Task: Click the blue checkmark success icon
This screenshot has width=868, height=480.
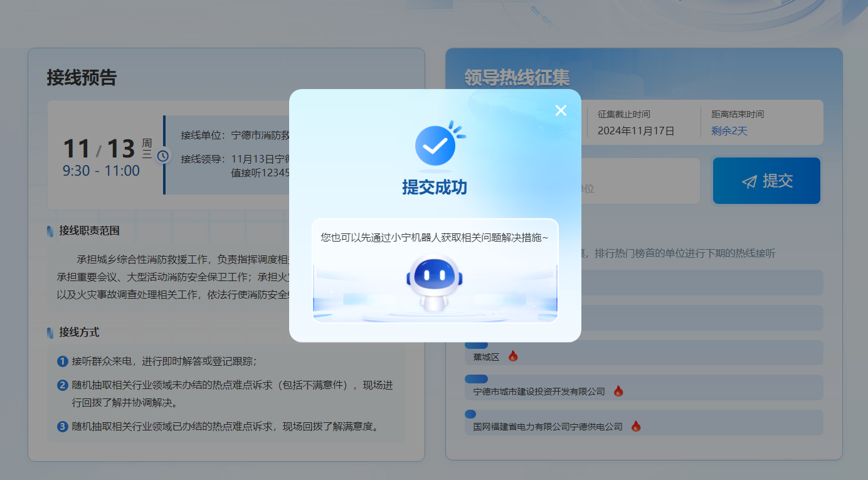Action: (x=436, y=146)
